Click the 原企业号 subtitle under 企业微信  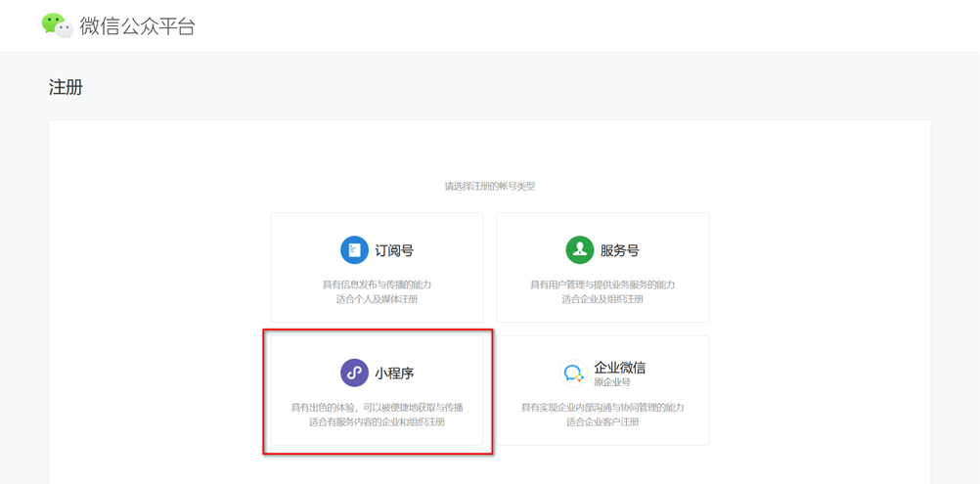(612, 382)
